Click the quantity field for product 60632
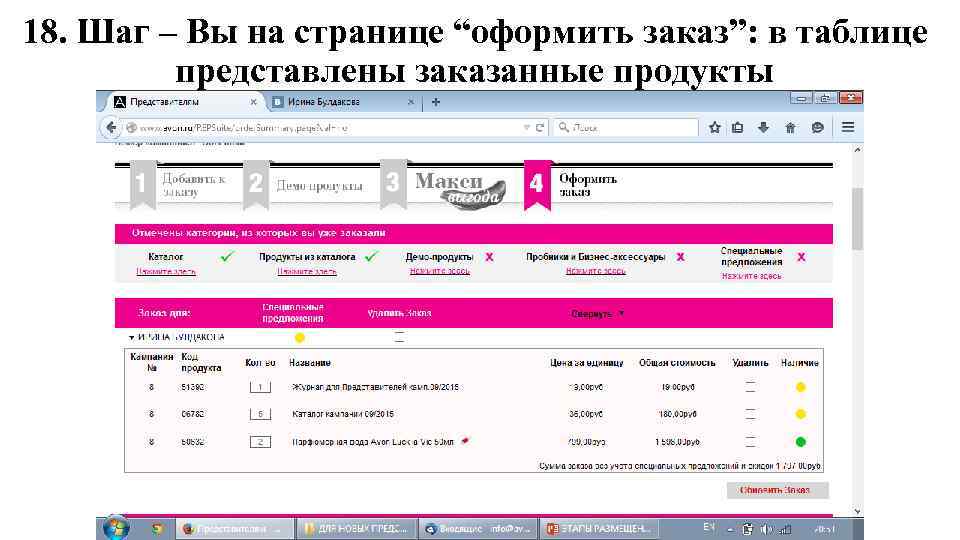Image resolution: width=960 pixels, height=540 pixels. 260,441
